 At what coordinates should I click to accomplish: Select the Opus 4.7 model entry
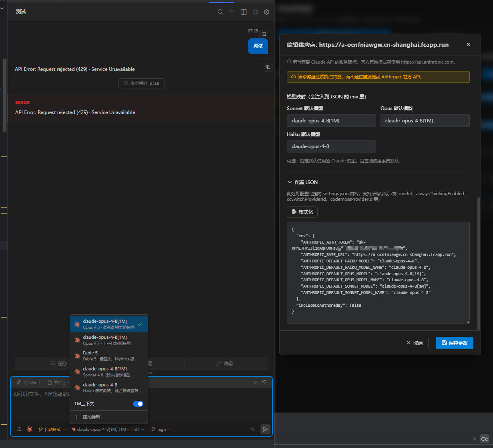click(109, 340)
